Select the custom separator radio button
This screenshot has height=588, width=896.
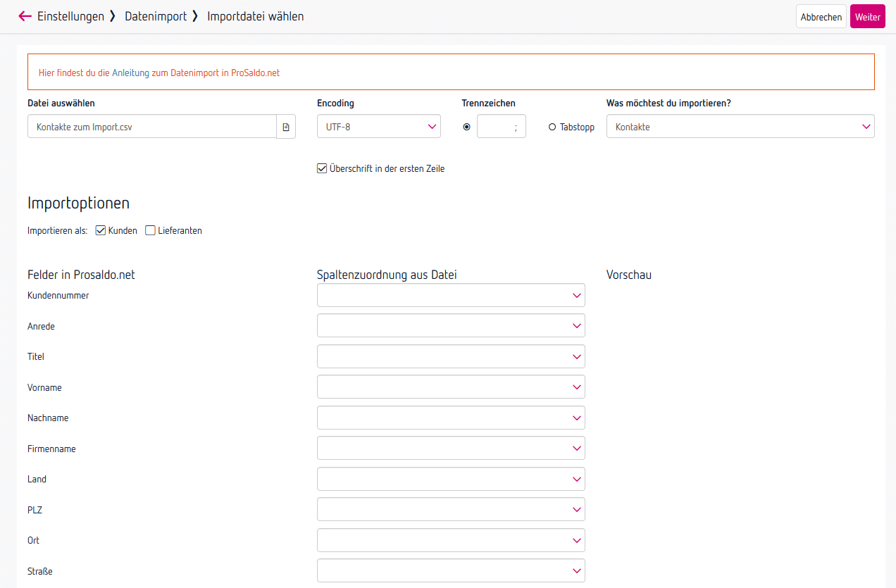[467, 127]
